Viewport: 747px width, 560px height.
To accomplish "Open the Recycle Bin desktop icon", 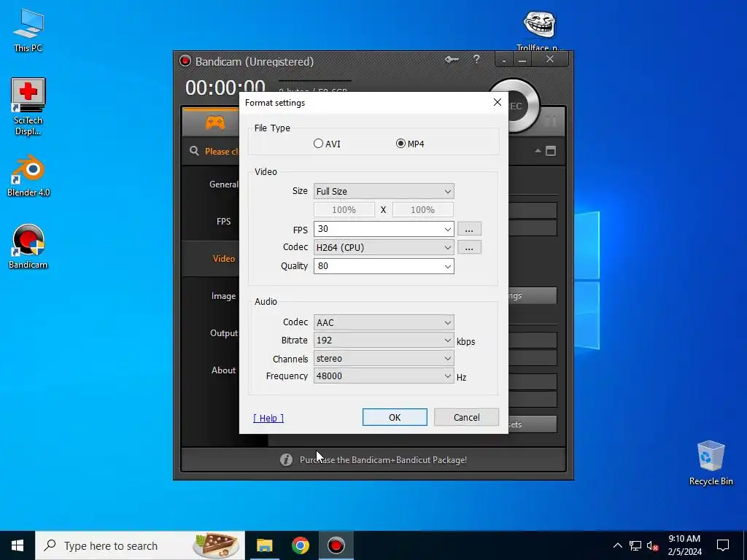I will tap(711, 463).
